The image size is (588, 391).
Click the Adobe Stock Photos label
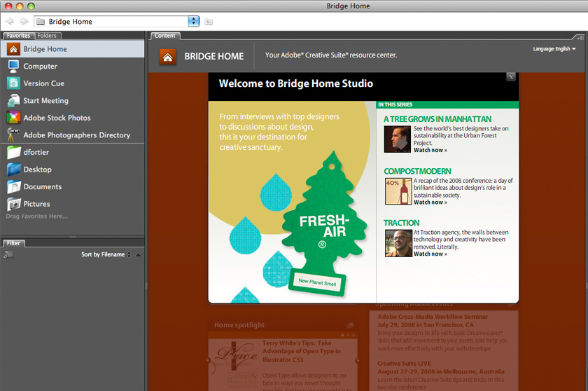point(57,118)
